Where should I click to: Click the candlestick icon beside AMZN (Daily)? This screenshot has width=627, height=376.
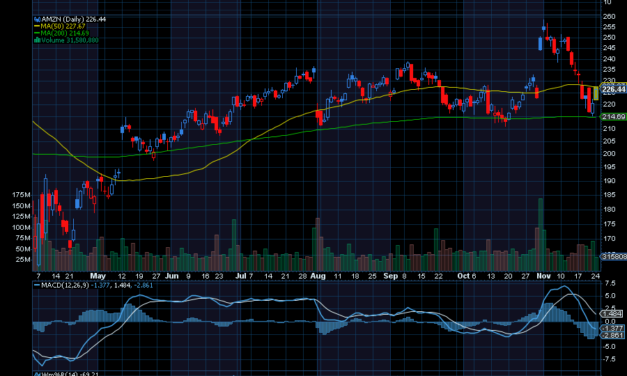click(37, 19)
